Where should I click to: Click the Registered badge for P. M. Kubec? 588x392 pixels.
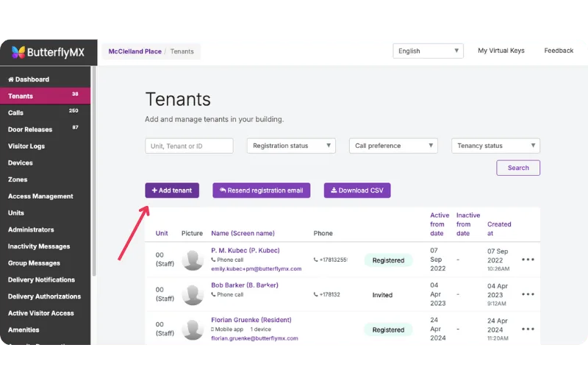click(388, 260)
